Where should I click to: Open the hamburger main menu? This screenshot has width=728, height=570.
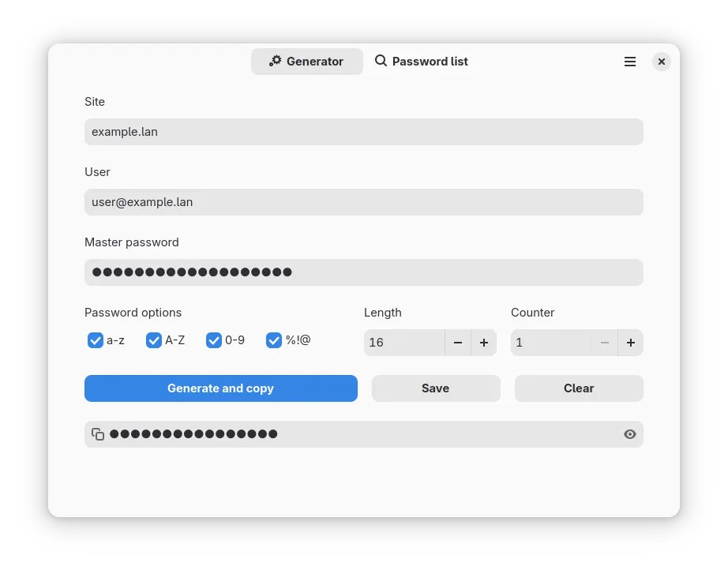click(630, 62)
